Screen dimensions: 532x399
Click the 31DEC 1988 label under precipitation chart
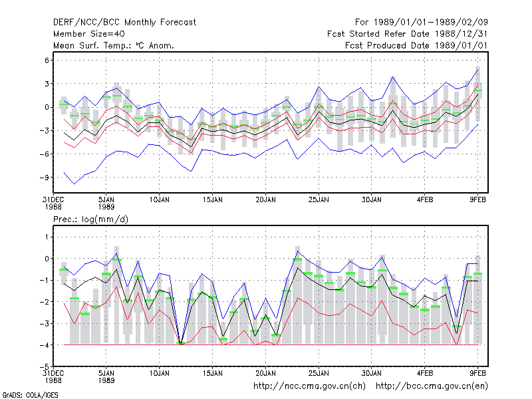53,376
